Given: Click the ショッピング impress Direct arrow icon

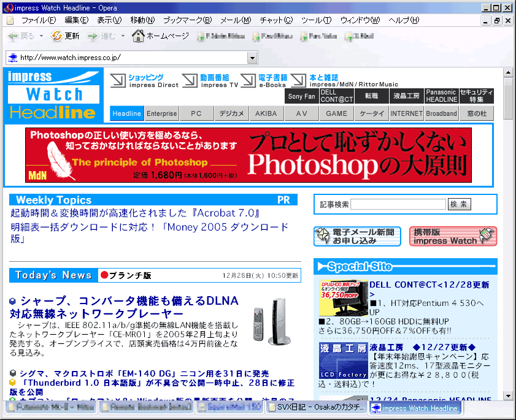Looking at the screenshot, I should tap(118, 81).
